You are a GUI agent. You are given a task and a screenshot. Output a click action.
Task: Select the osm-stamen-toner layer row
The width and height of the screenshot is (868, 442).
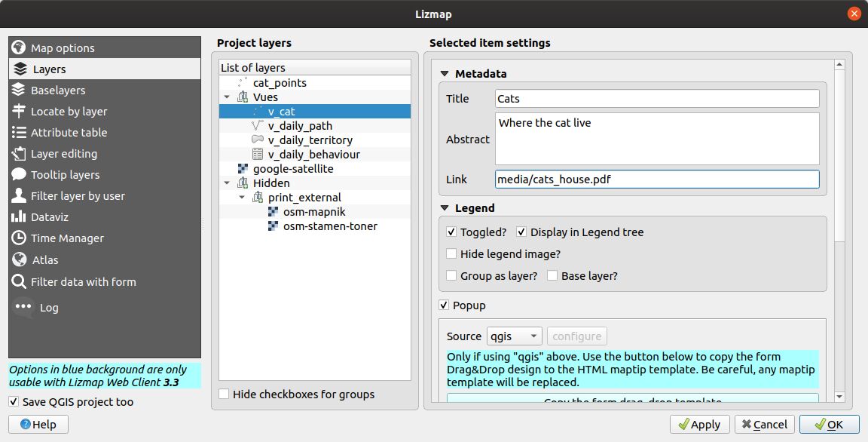315,226
